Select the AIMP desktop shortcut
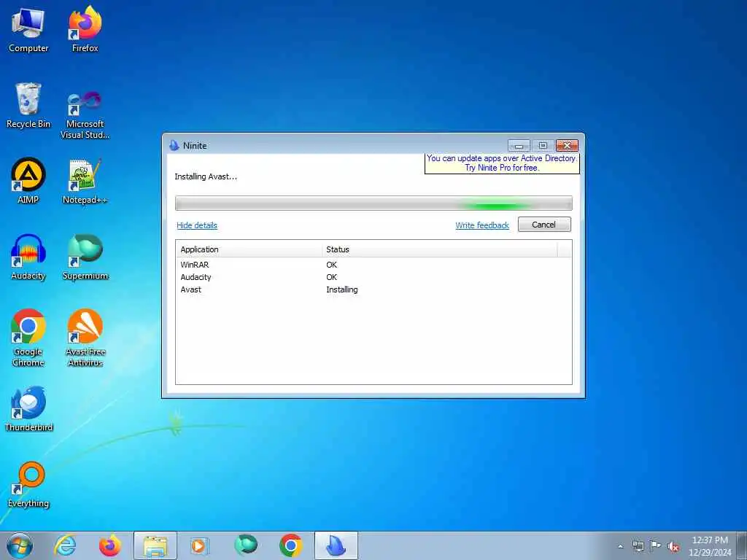 click(28, 182)
